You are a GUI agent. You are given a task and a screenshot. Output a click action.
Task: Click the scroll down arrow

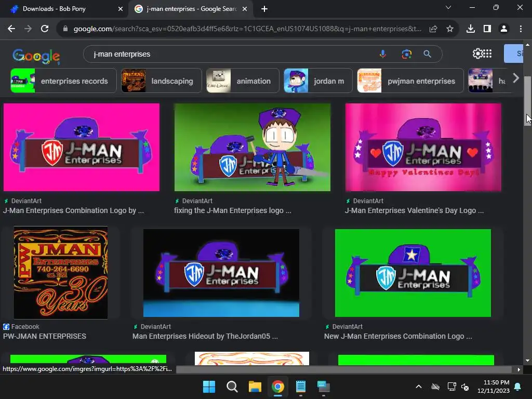(x=527, y=361)
